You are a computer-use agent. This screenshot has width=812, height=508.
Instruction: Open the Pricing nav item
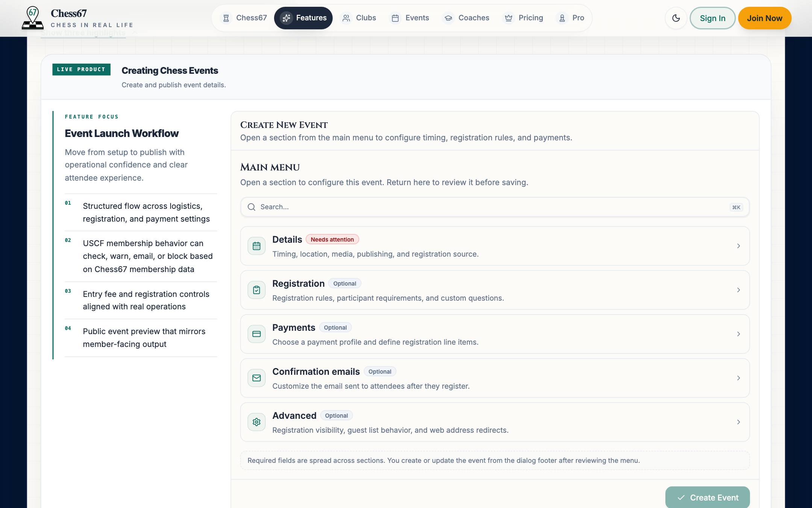pyautogui.click(x=523, y=18)
